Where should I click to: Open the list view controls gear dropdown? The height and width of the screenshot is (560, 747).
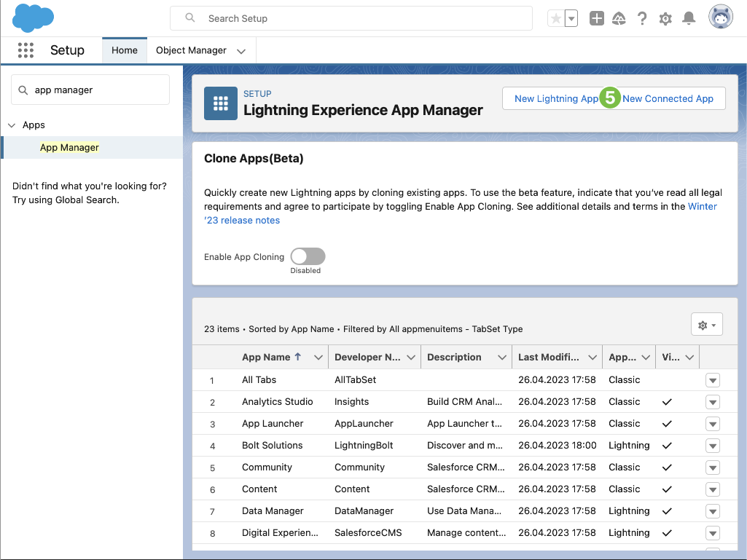pyautogui.click(x=706, y=325)
